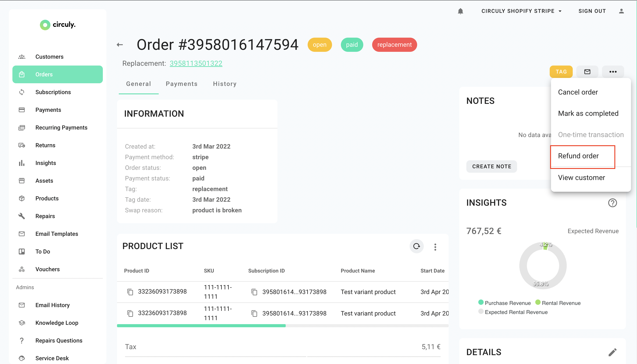The height and width of the screenshot is (364, 637).
Task: Click the yellow open status badge
Action: click(320, 45)
